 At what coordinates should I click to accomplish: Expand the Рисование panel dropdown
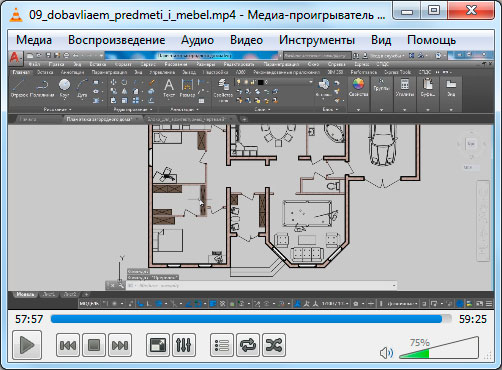point(57,109)
